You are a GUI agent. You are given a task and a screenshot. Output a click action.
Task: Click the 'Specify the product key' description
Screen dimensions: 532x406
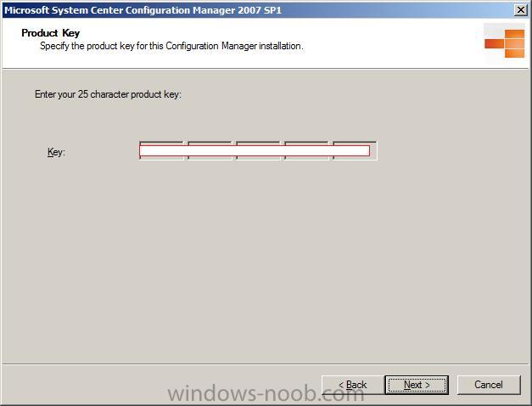[171, 46]
